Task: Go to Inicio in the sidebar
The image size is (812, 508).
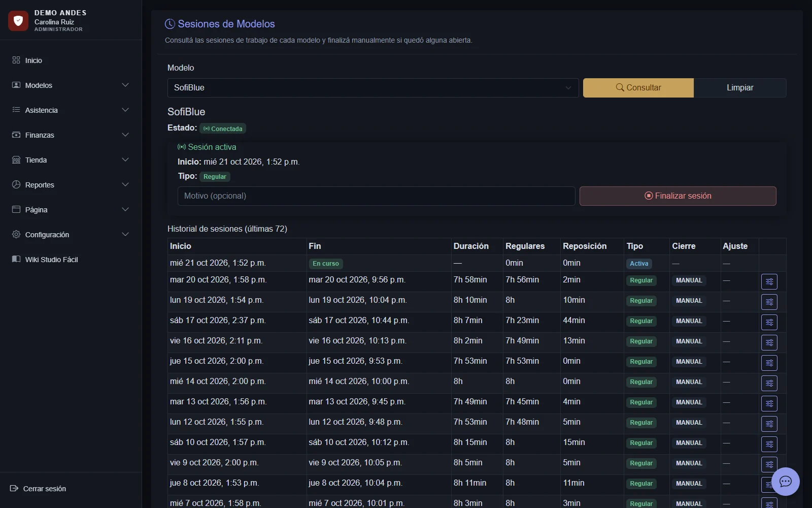Action: click(71, 60)
